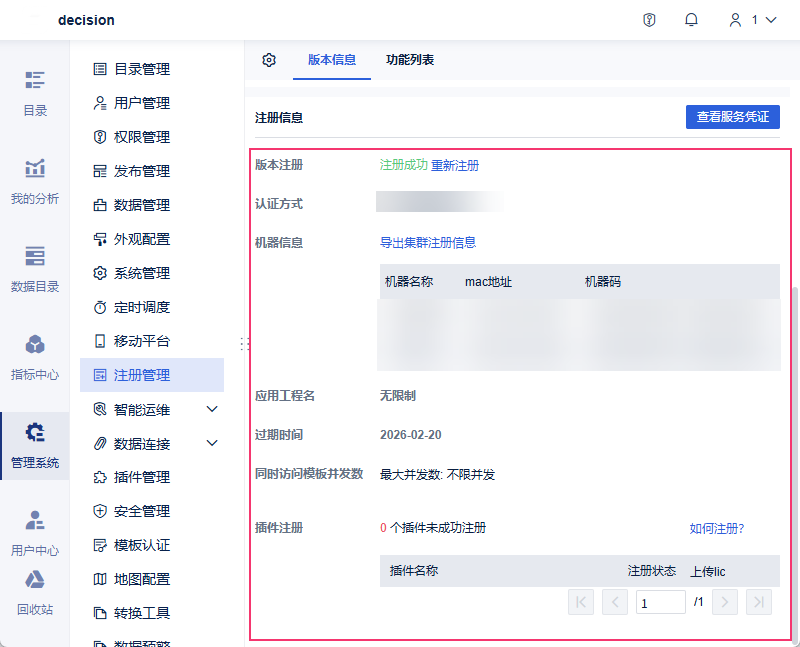Open 指标中心 sidebar icon
This screenshot has width=800, height=647.
coord(35,345)
